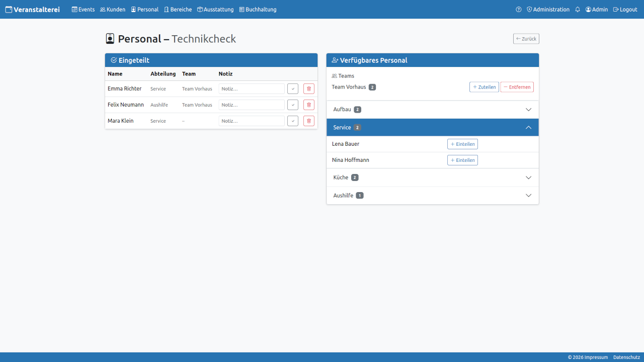Click the Name column header
Screen dimensions: 644x362
(x=115, y=74)
